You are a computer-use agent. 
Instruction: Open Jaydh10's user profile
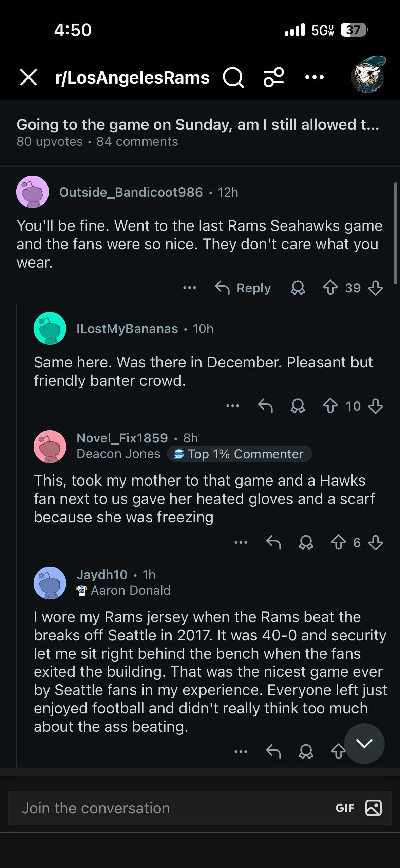102,575
